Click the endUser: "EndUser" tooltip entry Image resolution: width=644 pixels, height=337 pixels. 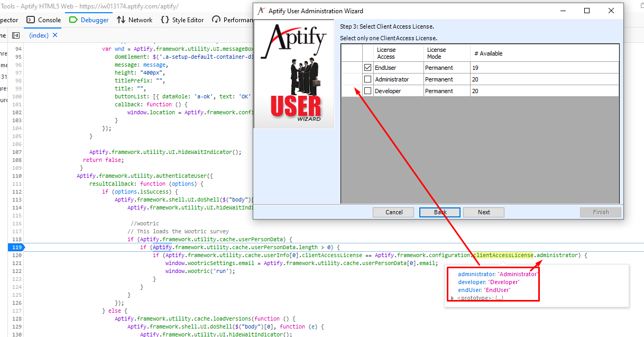pos(484,290)
